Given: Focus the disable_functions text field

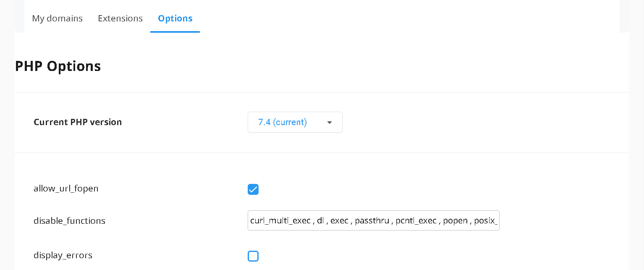Looking at the screenshot, I should tap(373, 220).
